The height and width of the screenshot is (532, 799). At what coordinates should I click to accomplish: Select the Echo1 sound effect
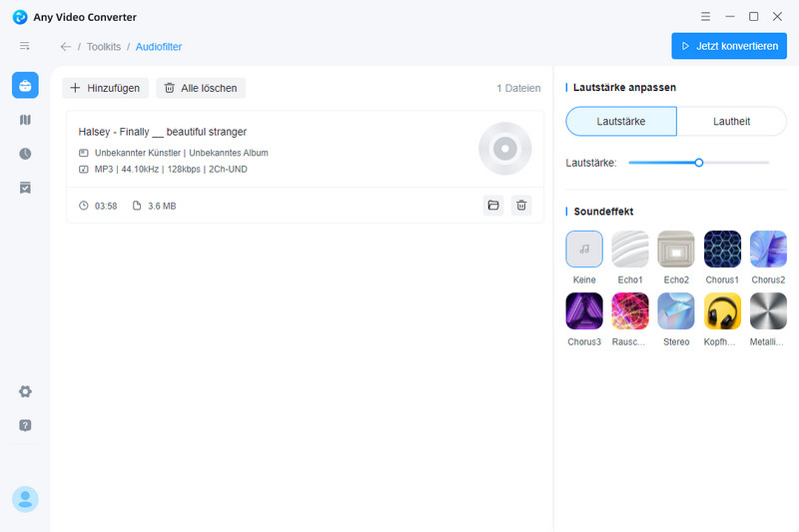coord(630,249)
